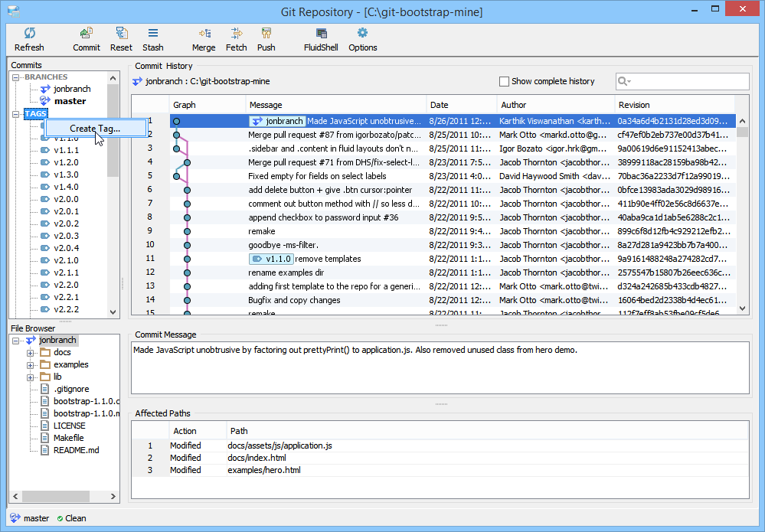
Task: Enable Show complete history checkbox
Action: point(504,81)
